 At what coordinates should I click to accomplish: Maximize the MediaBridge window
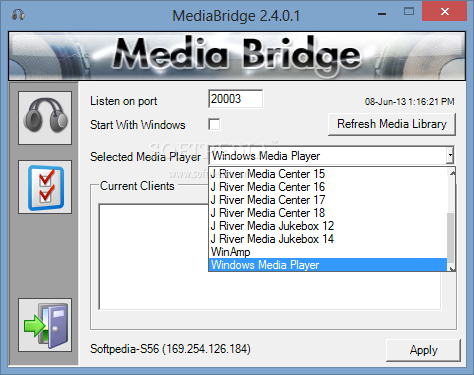(x=409, y=12)
